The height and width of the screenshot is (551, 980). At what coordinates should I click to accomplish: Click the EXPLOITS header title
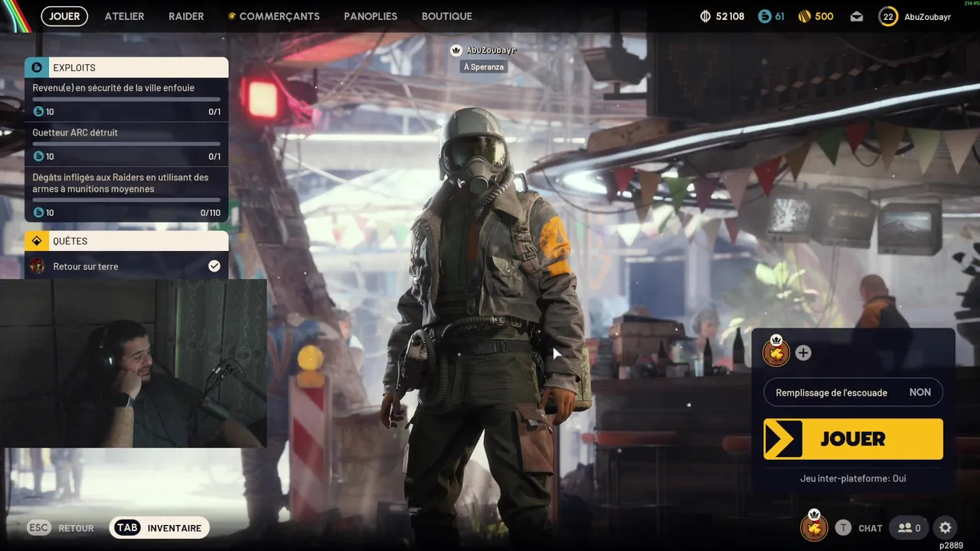point(74,68)
